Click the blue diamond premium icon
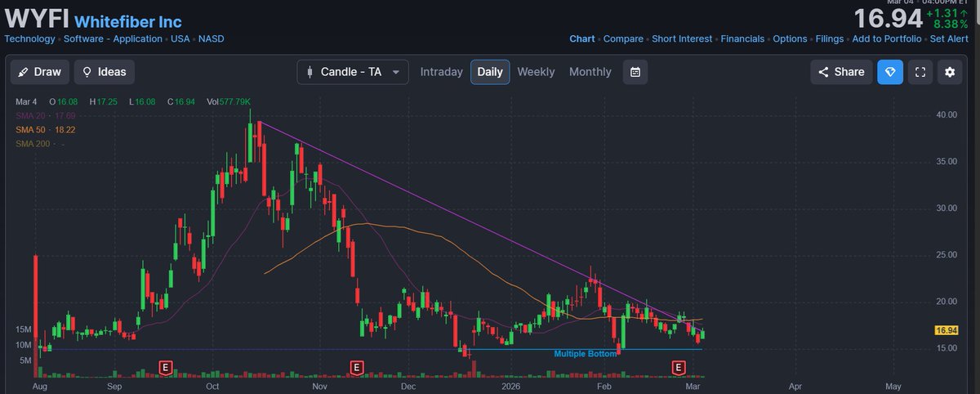The image size is (980, 394). point(890,72)
